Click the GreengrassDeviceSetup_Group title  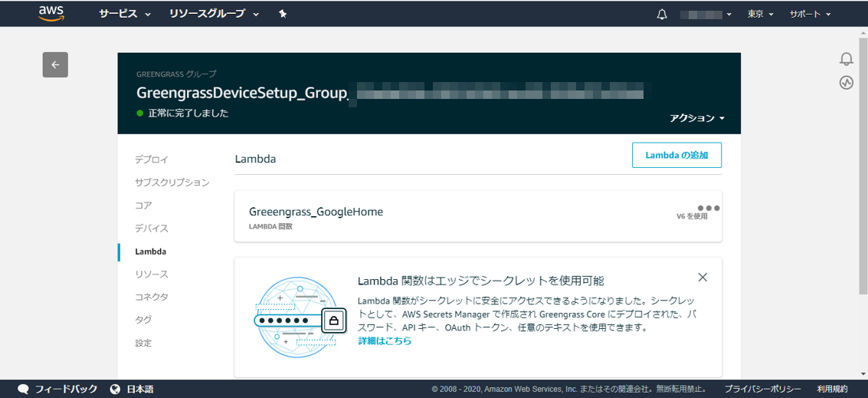tap(242, 92)
